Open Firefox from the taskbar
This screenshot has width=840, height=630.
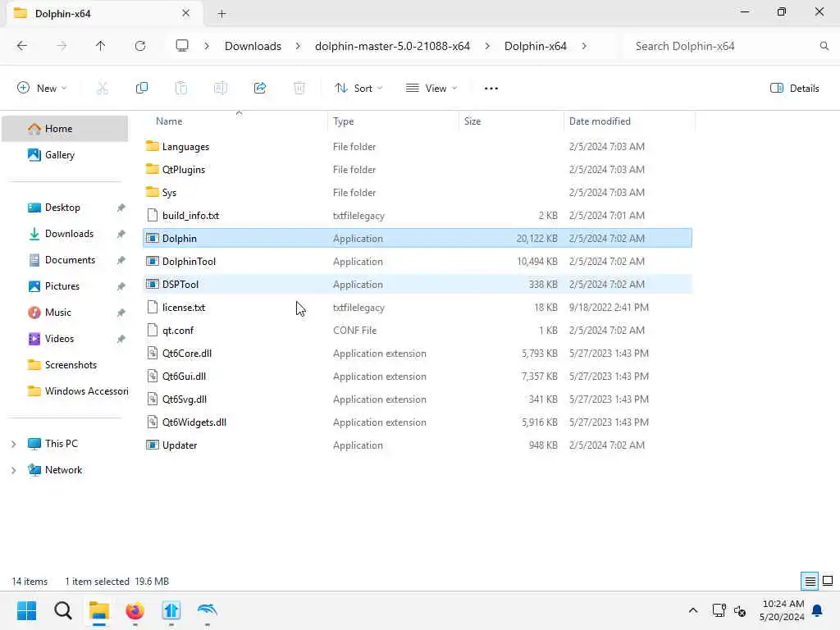pos(135,610)
